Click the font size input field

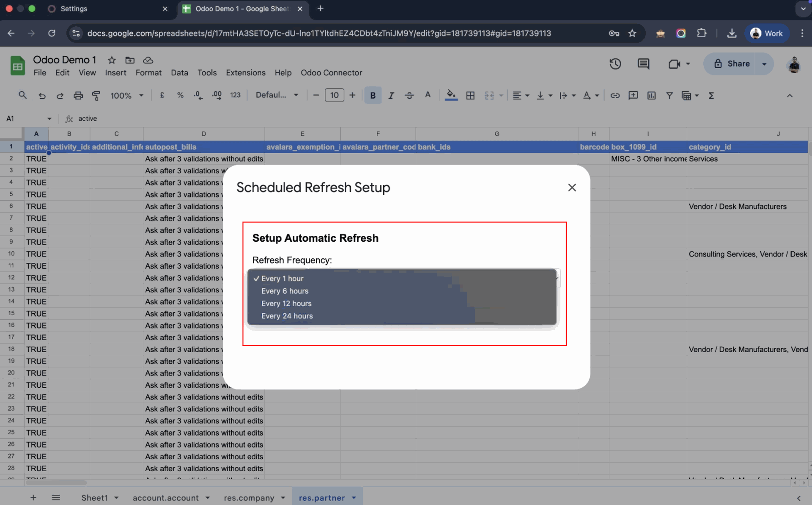334,96
